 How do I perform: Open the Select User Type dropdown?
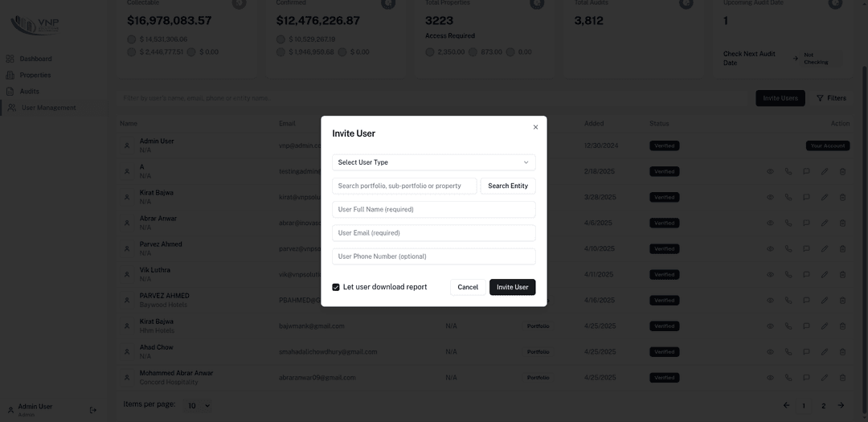click(x=433, y=162)
